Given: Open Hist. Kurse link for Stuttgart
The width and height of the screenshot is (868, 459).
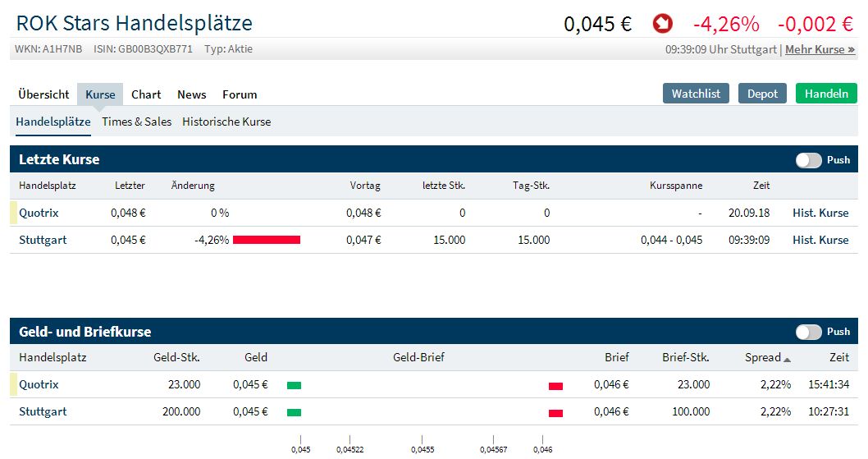Looking at the screenshot, I should (820, 240).
